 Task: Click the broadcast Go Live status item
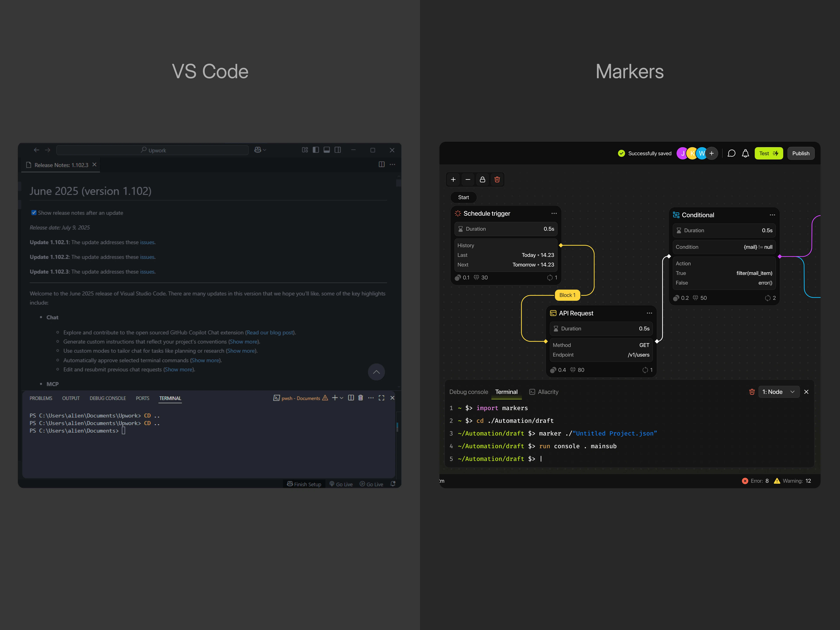click(x=341, y=484)
